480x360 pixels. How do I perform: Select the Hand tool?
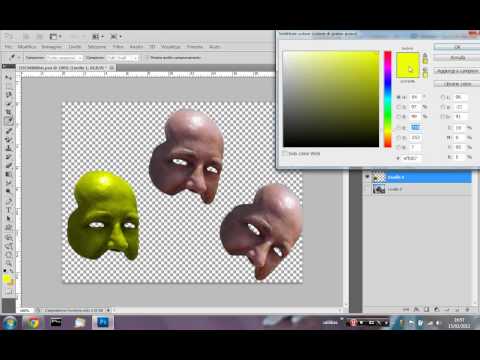(8, 255)
